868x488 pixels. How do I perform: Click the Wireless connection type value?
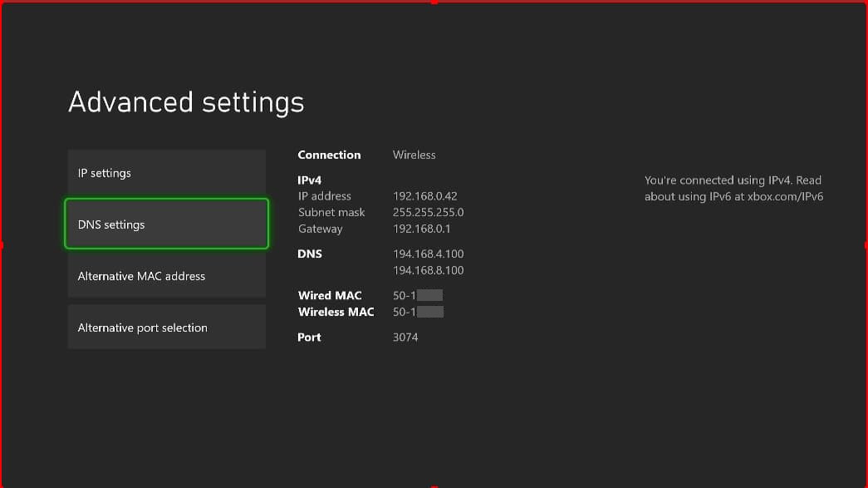pyautogui.click(x=414, y=155)
